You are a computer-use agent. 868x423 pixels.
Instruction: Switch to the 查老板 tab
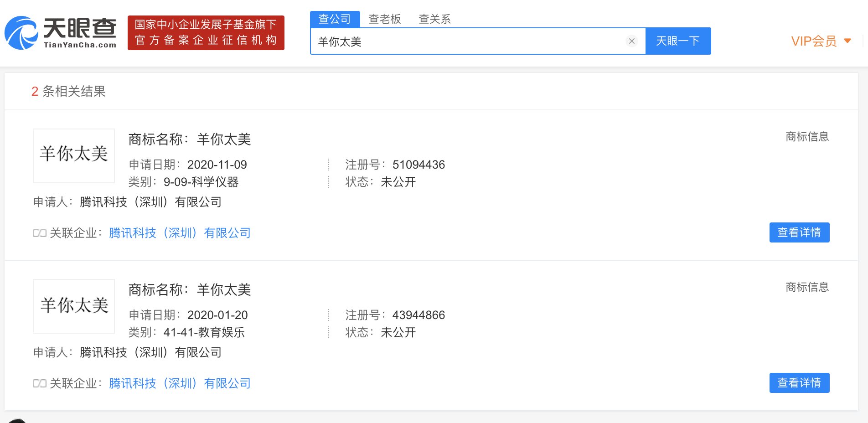(x=385, y=19)
